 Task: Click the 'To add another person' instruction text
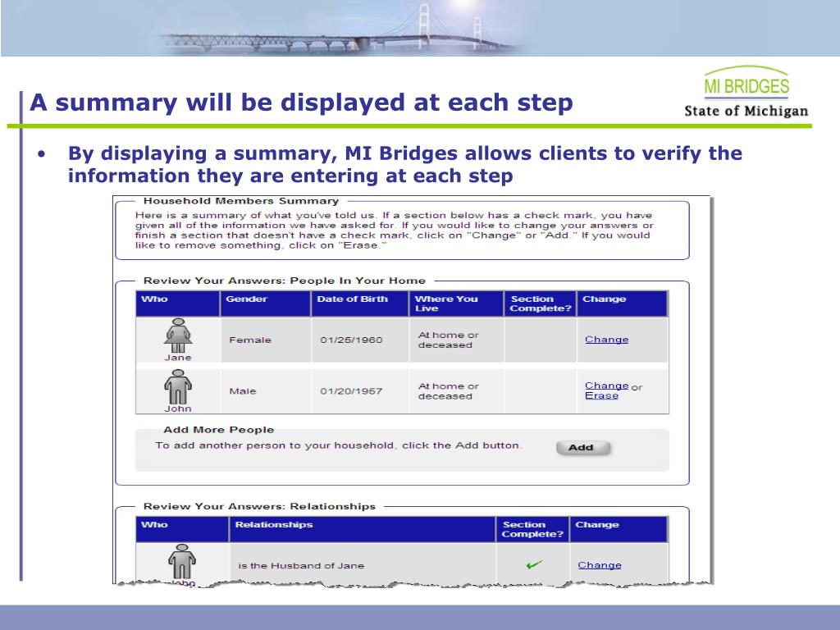point(338,445)
